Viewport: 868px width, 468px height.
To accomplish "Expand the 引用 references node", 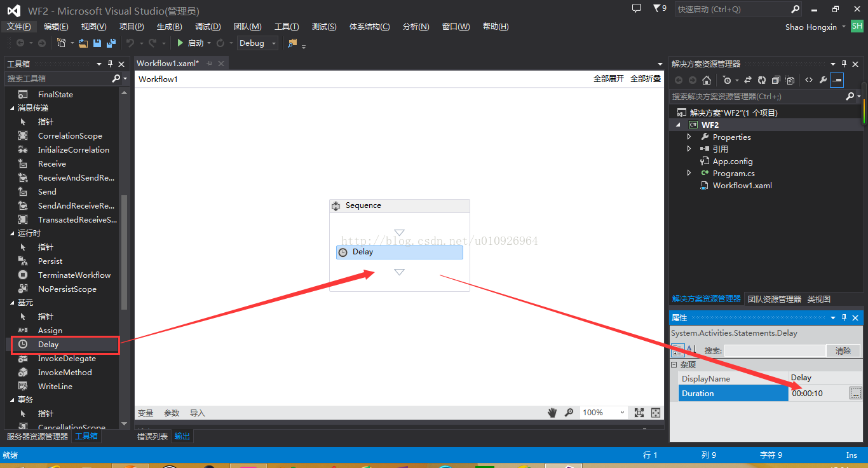I will point(689,149).
